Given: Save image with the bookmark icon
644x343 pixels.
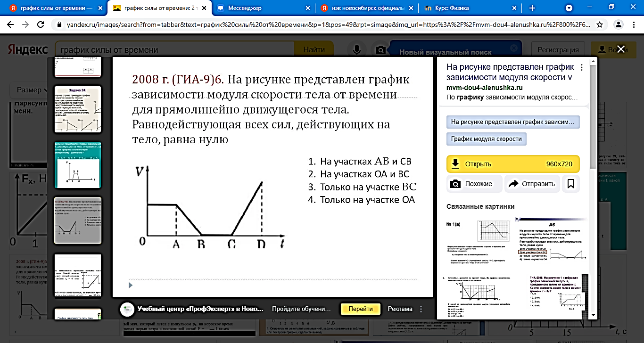Looking at the screenshot, I should [571, 184].
